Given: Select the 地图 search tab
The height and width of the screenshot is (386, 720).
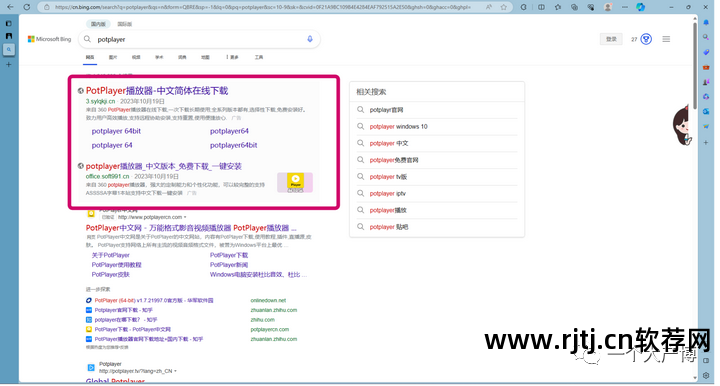Looking at the screenshot, I should (x=205, y=57).
